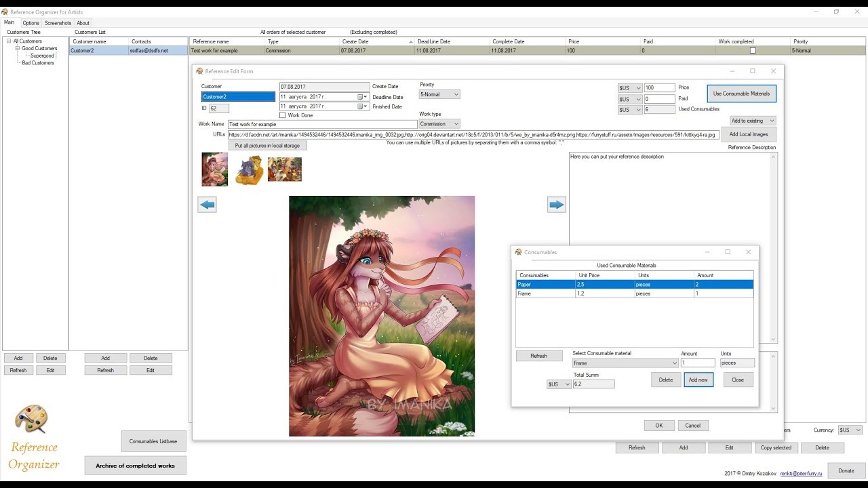Click description scrollbar up arrow
The height and width of the screenshot is (488, 868).
(x=774, y=157)
